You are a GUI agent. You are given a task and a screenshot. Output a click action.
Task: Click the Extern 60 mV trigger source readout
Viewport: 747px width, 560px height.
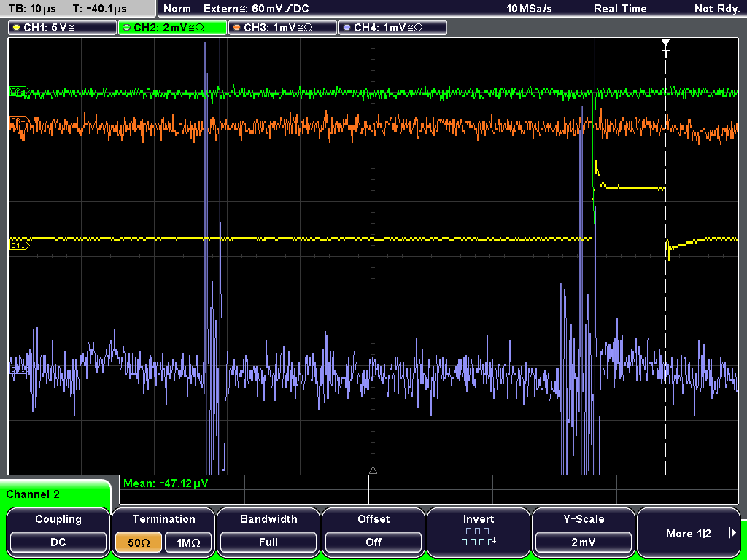tap(256, 9)
